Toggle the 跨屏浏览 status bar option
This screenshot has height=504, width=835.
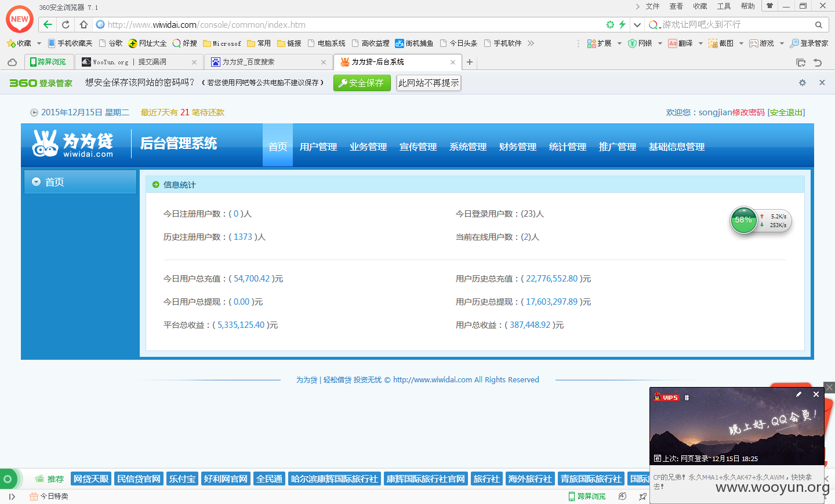pyautogui.click(x=587, y=496)
